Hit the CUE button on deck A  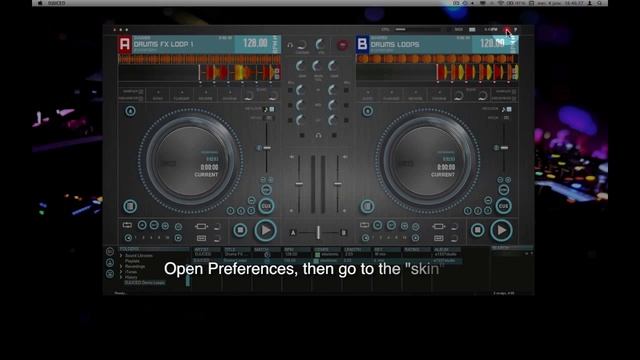[266, 206]
